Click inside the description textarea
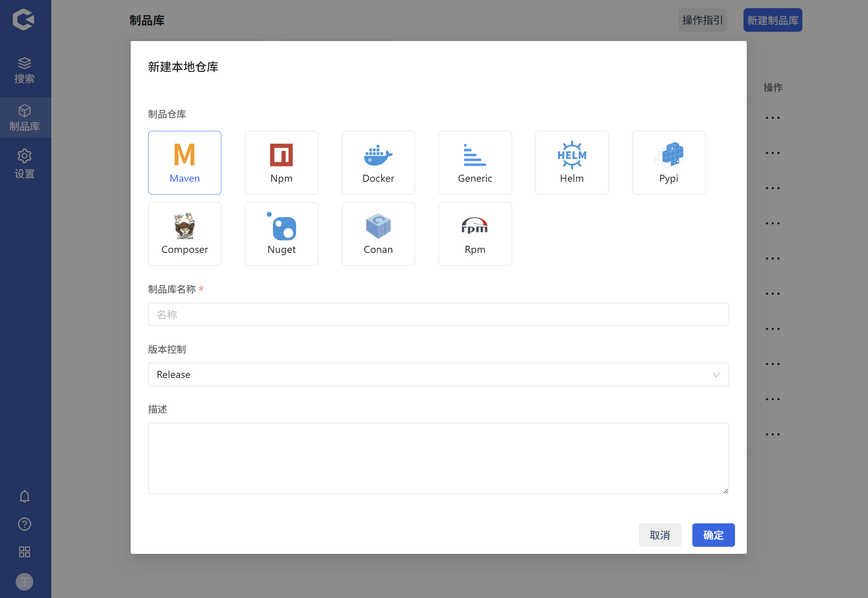The image size is (868, 598). coord(438,458)
